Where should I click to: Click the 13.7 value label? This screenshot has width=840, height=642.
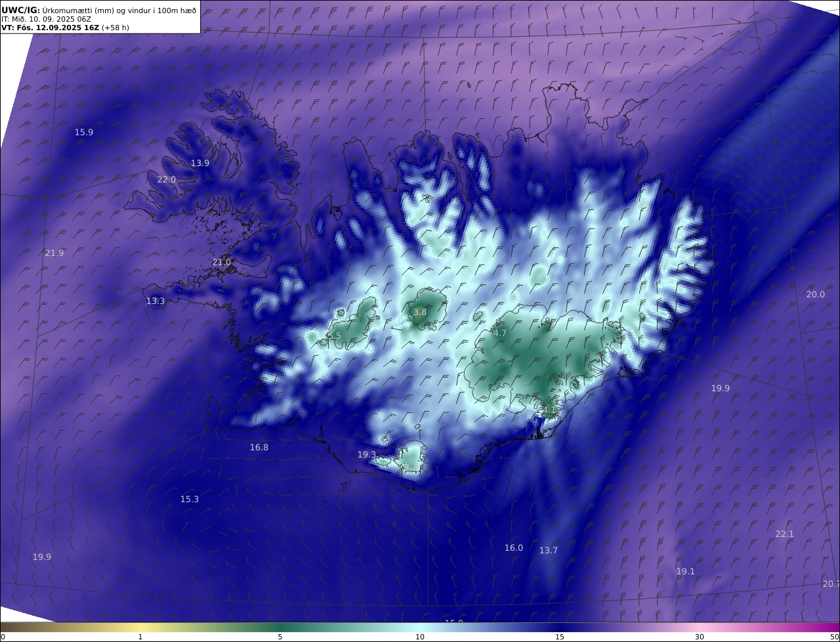[548, 550]
